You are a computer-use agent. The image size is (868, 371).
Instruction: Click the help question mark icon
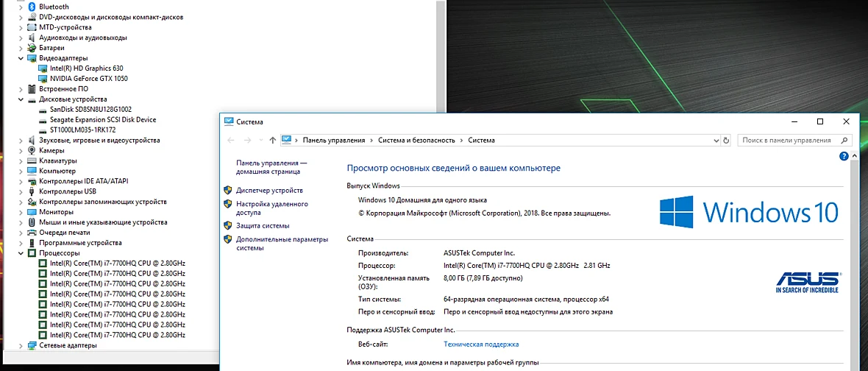point(844,157)
